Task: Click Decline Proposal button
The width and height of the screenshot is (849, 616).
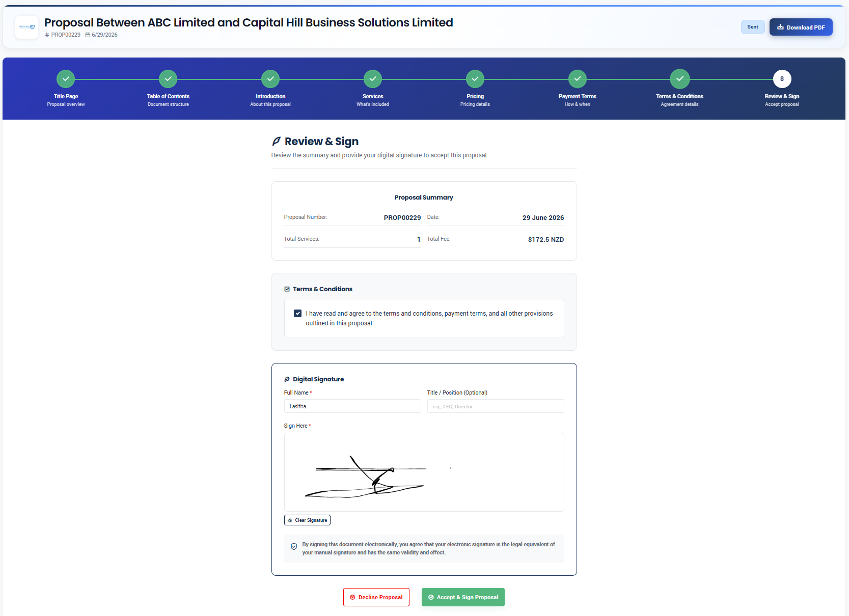Action: click(x=376, y=597)
